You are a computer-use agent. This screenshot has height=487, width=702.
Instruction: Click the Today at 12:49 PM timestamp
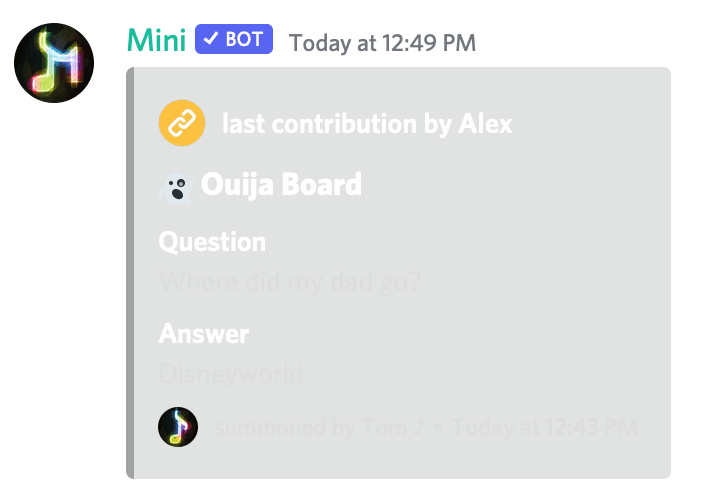382,43
